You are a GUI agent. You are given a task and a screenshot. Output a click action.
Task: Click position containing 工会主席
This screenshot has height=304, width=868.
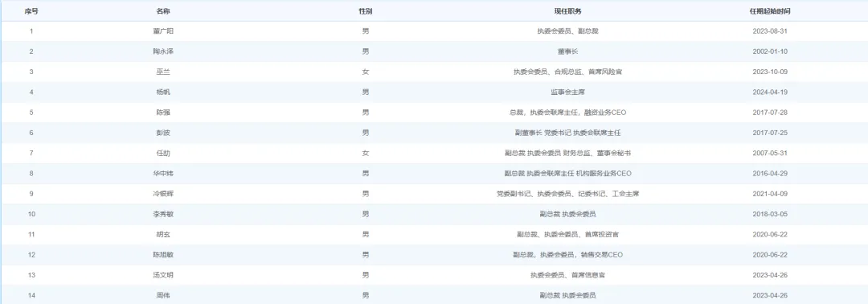[x=568, y=194]
